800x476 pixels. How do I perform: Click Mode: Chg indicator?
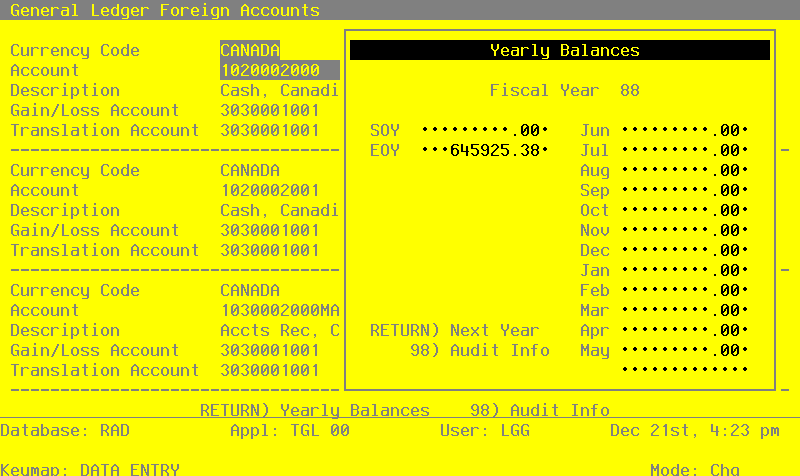point(695,468)
